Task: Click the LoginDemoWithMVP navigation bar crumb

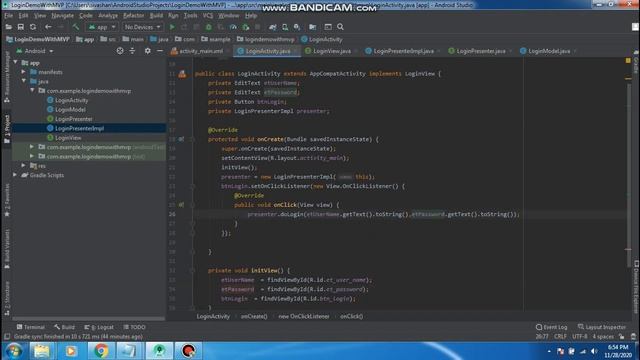Action: 38,40
